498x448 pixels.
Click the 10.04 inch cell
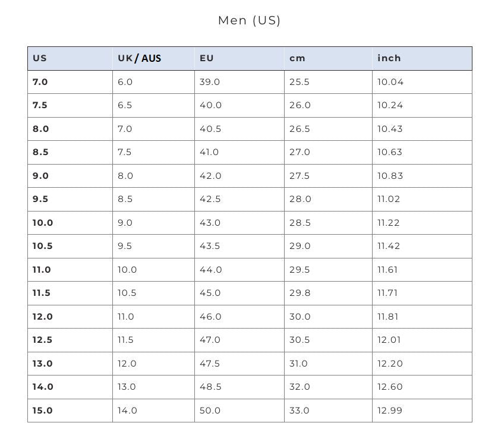pos(390,82)
